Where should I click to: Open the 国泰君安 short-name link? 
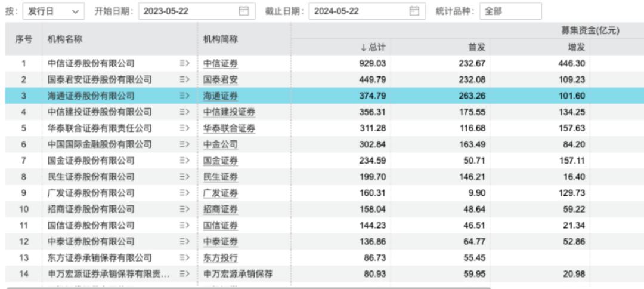[221, 80]
